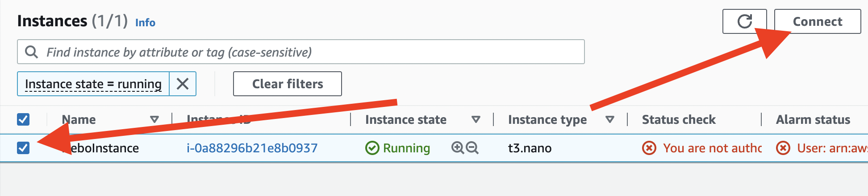Open instance i-0a88296b21e8b0937 link
This screenshot has height=196, width=868.
pyautogui.click(x=252, y=148)
